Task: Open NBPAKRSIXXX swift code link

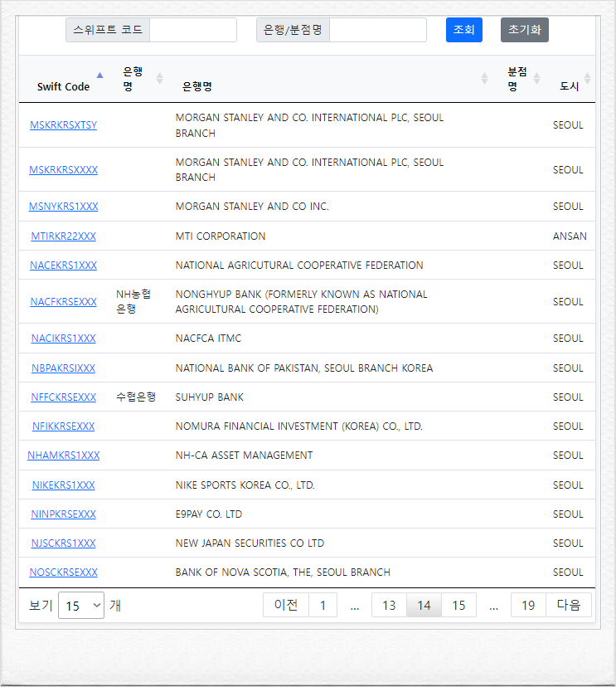Action: [64, 368]
